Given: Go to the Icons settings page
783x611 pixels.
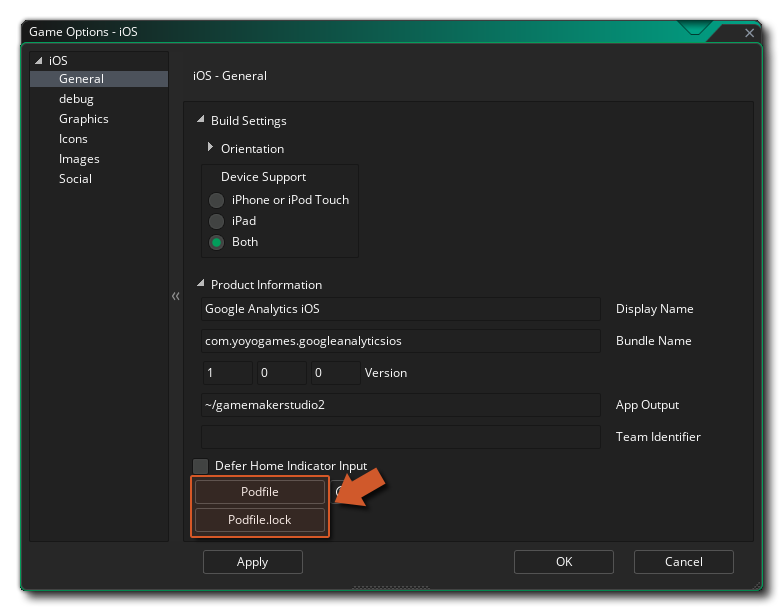Looking at the screenshot, I should (73, 139).
